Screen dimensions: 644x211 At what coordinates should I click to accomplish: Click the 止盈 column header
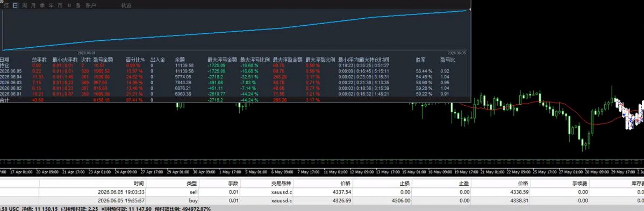(464, 184)
